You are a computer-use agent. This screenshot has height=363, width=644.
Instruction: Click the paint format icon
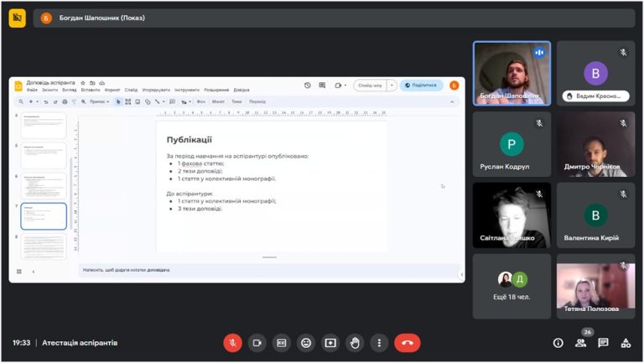point(74,101)
